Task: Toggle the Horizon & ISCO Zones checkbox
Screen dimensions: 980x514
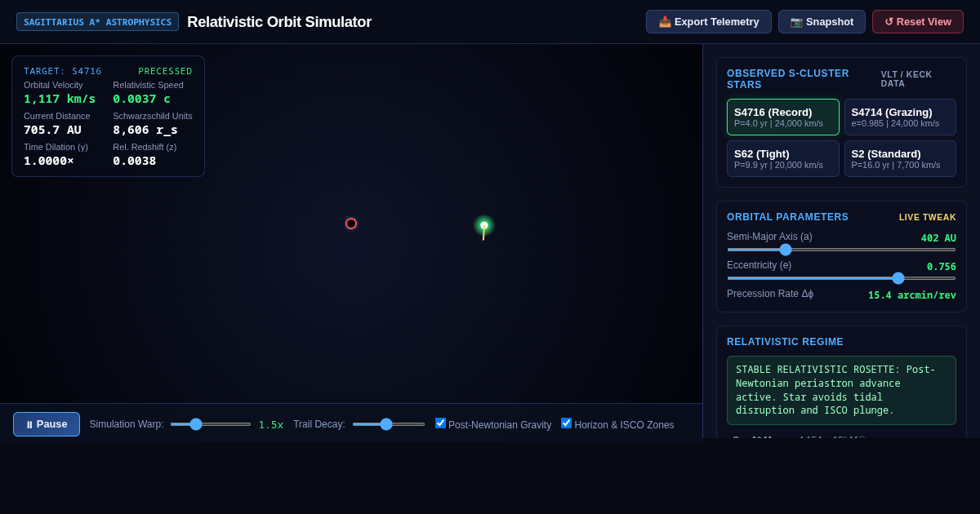Action: point(566,423)
